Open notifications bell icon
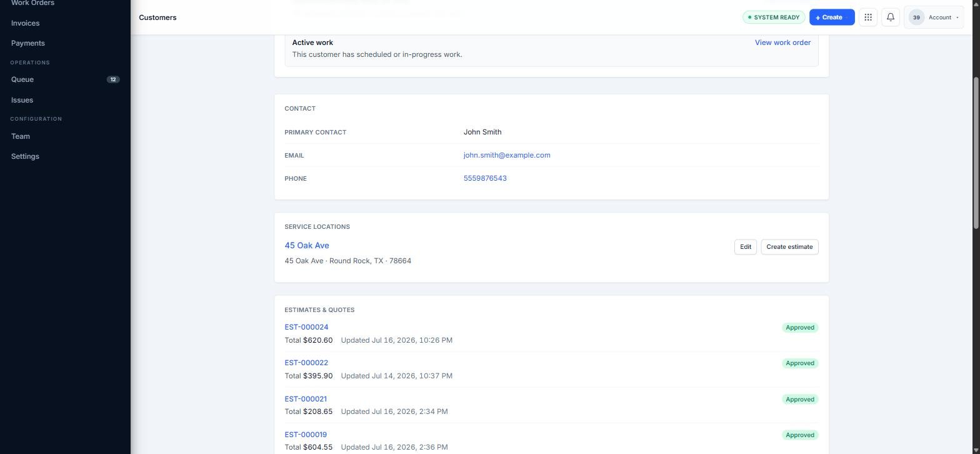This screenshot has height=454, width=980. (x=891, y=18)
